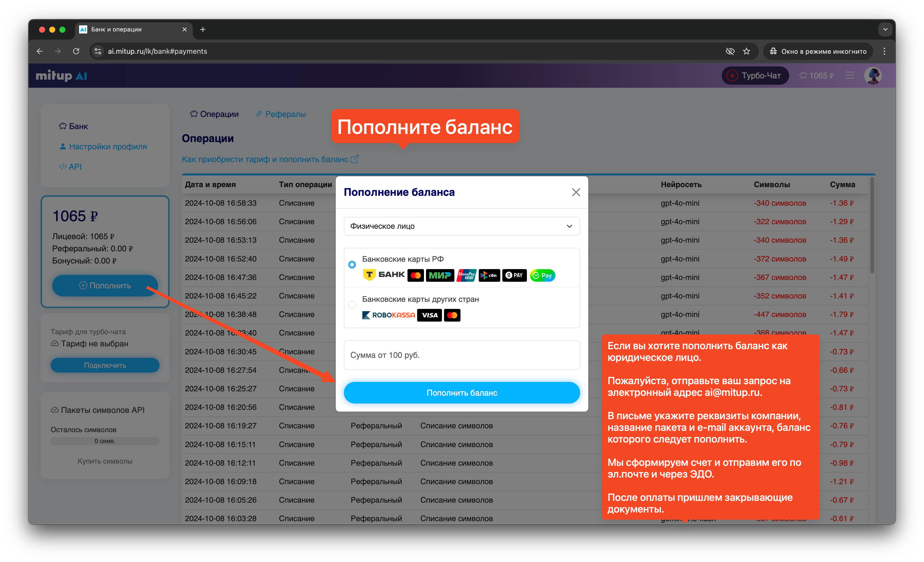Switch to the Операции tab
This screenshot has height=562, width=924.
pos(214,114)
